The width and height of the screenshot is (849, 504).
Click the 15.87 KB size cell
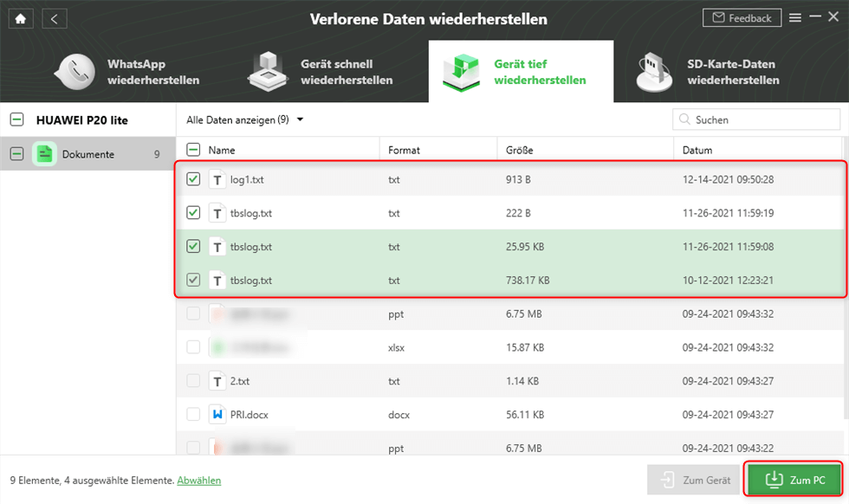525,347
